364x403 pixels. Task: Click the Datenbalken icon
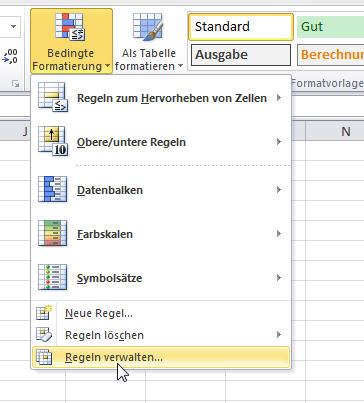(x=52, y=189)
